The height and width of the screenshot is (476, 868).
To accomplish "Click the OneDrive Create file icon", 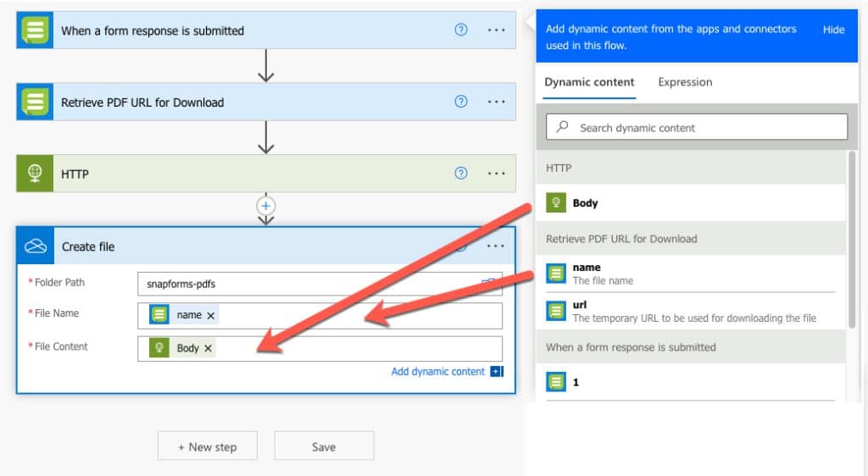I will point(36,246).
